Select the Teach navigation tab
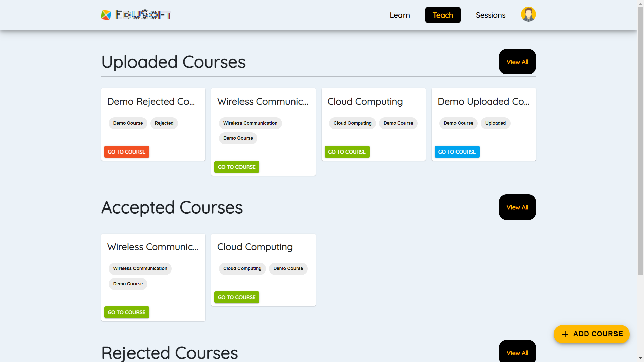The height and width of the screenshot is (362, 644). click(443, 15)
